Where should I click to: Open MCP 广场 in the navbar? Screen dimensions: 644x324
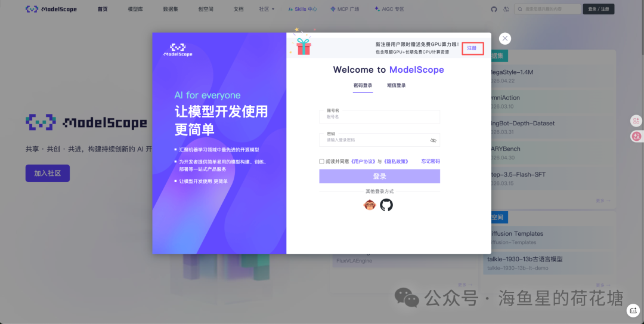(345, 9)
